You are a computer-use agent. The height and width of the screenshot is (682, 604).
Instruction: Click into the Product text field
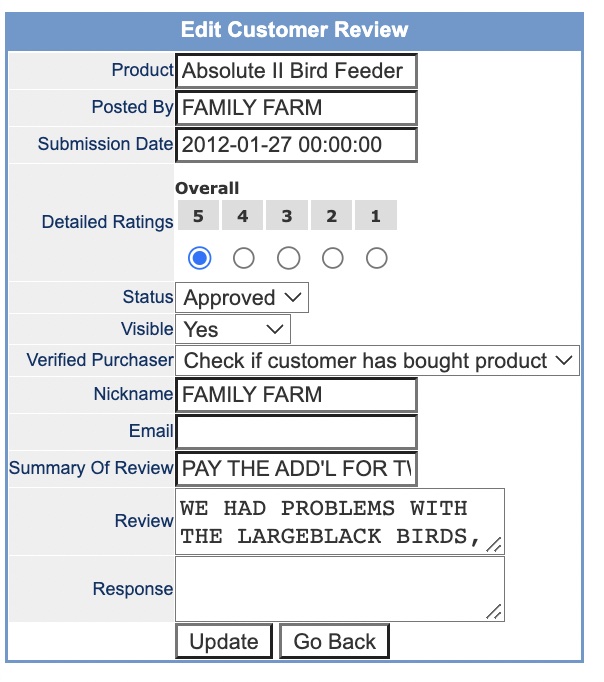296,72
